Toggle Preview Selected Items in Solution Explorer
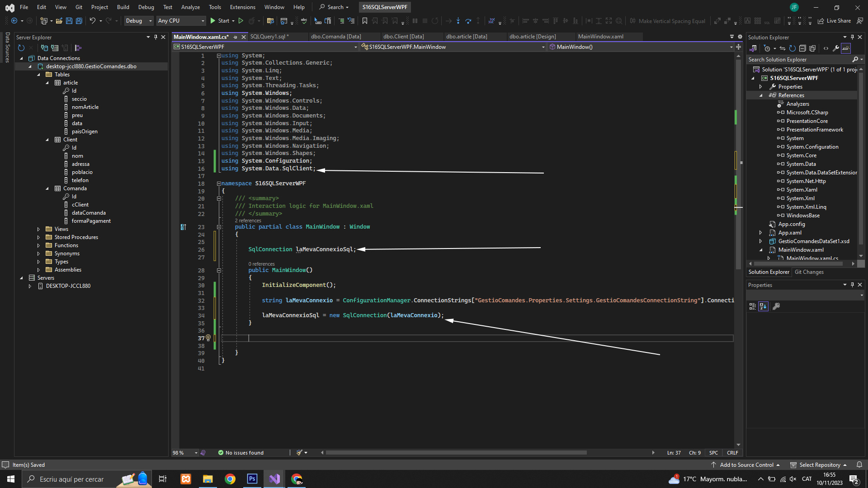 tap(846, 48)
